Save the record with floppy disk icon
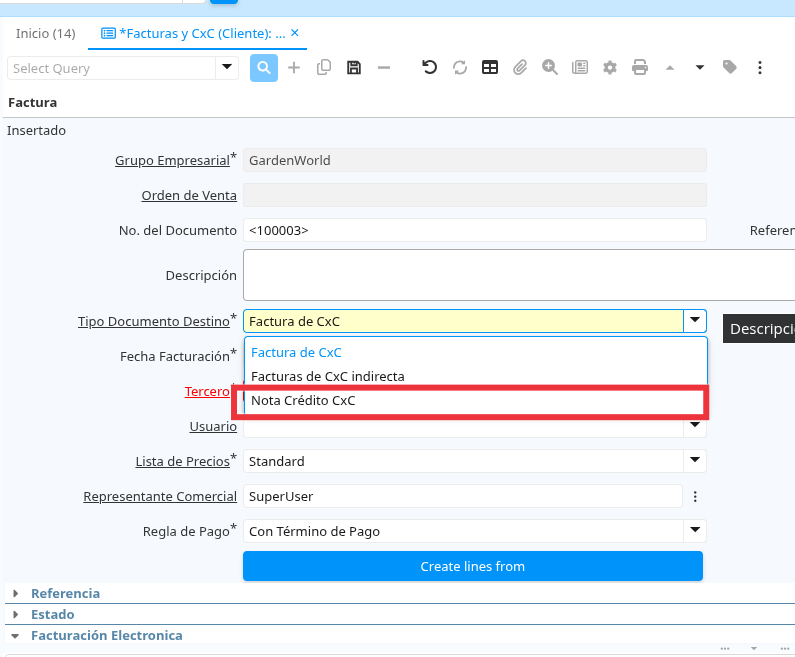The image size is (795, 657). pyautogui.click(x=354, y=67)
